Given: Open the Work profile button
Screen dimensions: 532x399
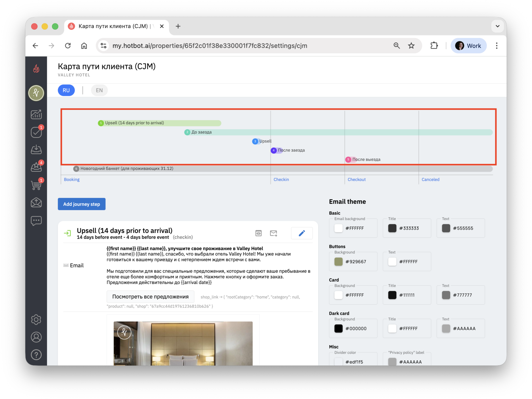Looking at the screenshot, I should 468,46.
